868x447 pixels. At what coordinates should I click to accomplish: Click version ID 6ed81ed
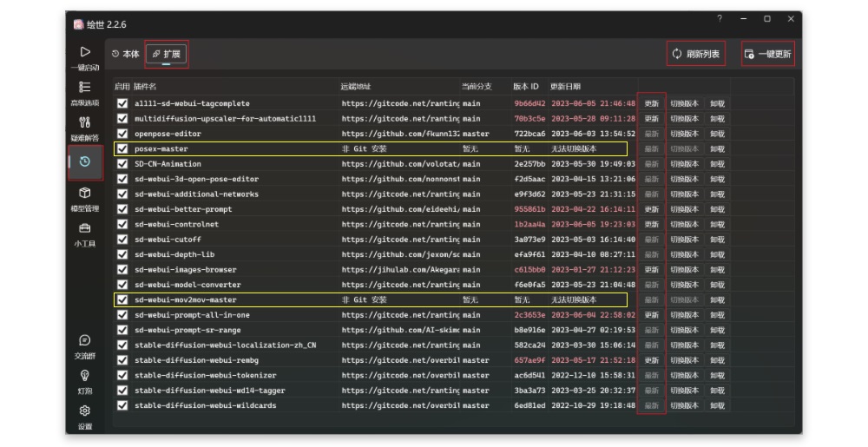coord(529,405)
